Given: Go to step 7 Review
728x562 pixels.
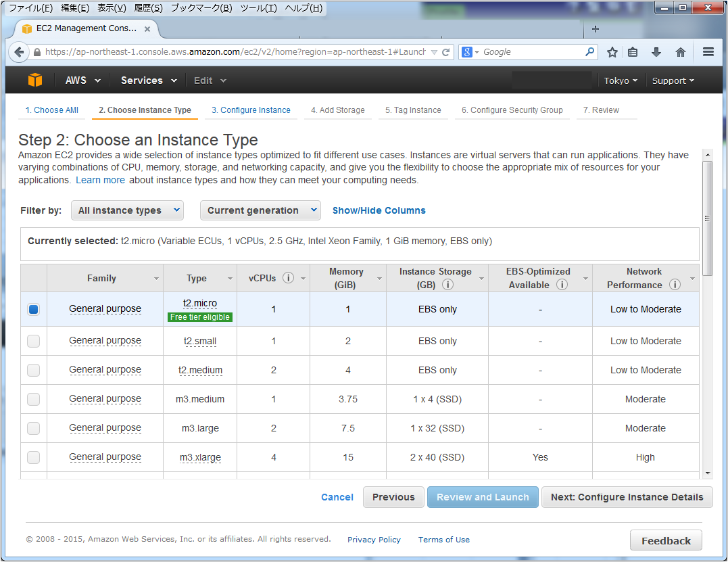Looking at the screenshot, I should 601,110.
